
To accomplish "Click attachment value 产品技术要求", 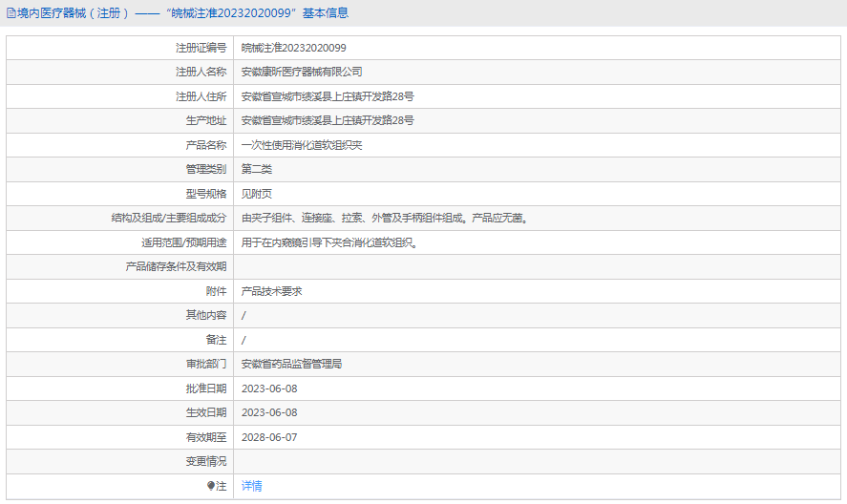I will click(x=272, y=291).
